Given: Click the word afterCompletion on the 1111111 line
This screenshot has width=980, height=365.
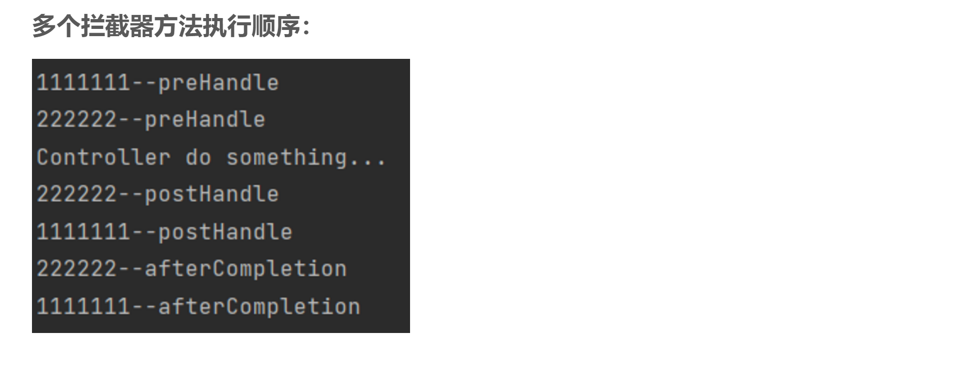Looking at the screenshot, I should [x=259, y=307].
